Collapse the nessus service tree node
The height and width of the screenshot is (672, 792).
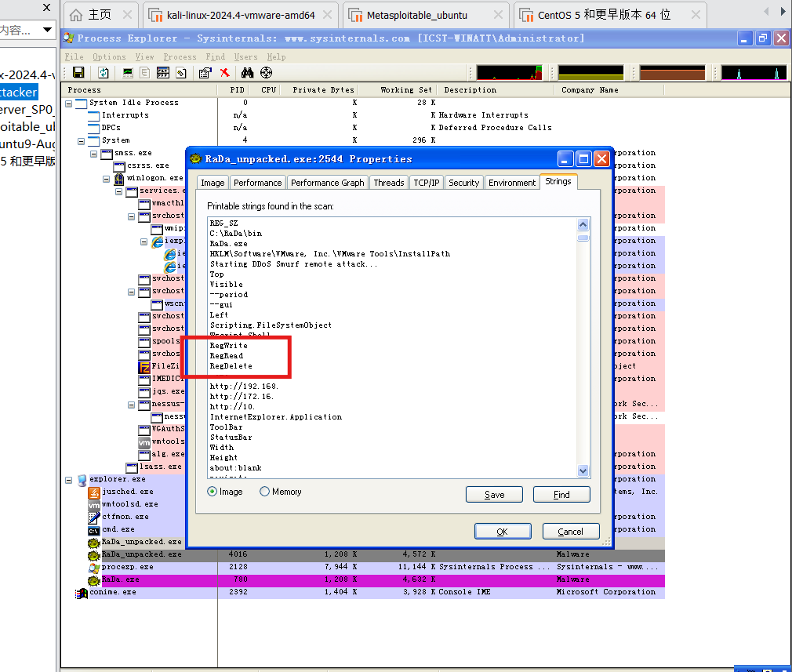coord(131,405)
